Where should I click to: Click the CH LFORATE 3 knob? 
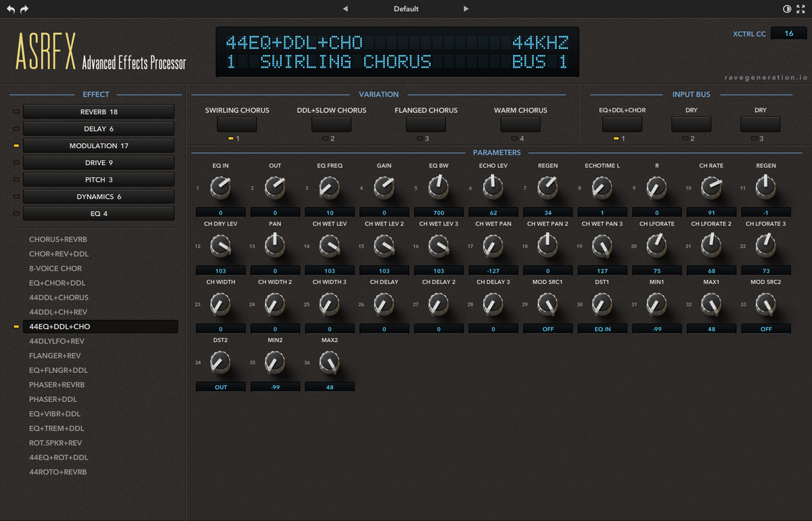[x=766, y=245]
